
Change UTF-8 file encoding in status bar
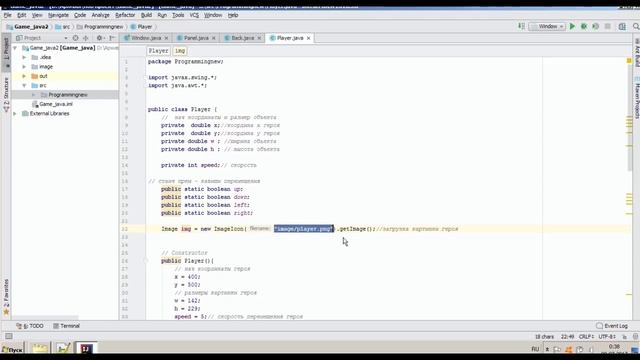[607, 337]
